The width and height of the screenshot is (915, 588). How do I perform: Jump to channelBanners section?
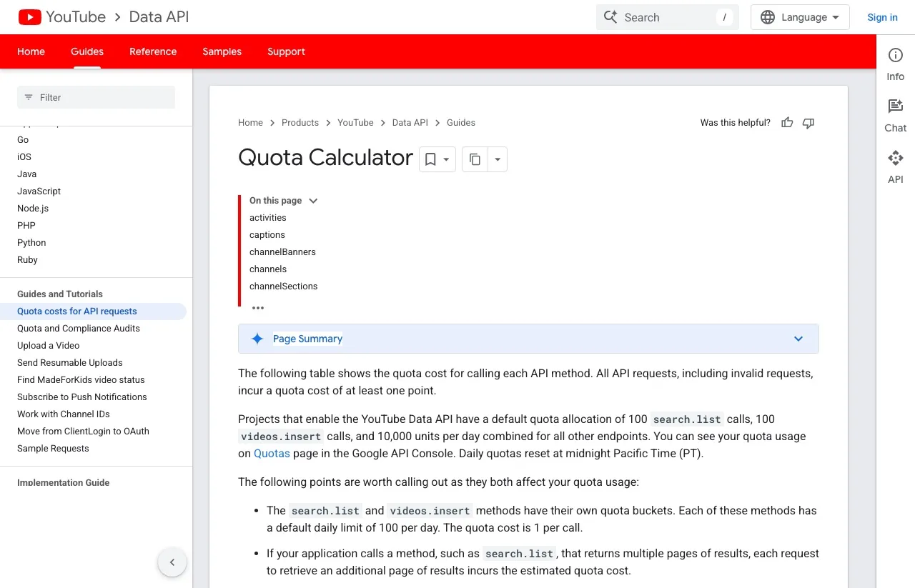click(x=282, y=252)
